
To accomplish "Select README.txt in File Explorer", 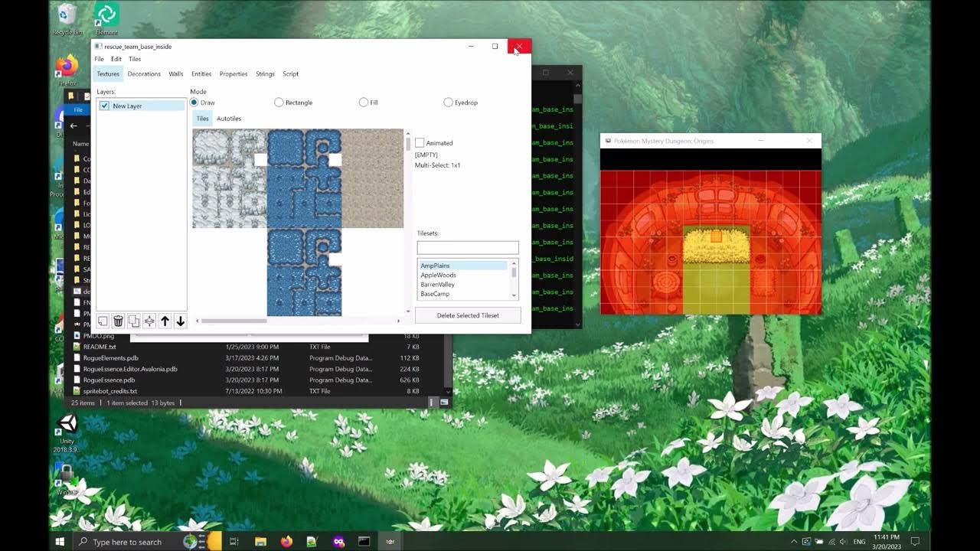I will 99,347.
